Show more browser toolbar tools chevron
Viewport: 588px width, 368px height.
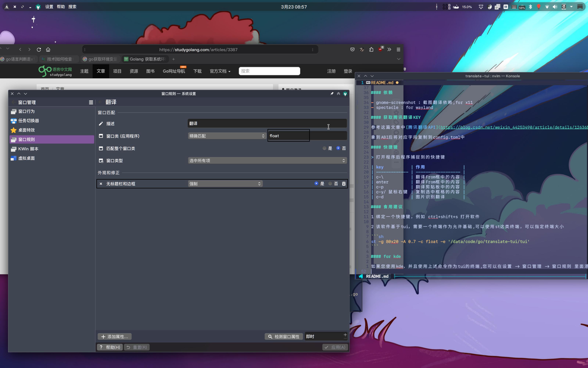389,49
